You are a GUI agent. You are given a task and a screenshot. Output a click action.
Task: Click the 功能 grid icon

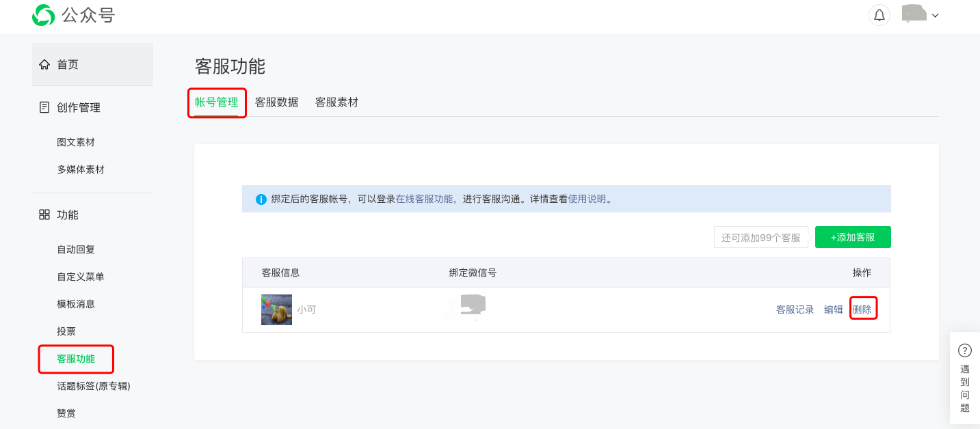coord(44,214)
